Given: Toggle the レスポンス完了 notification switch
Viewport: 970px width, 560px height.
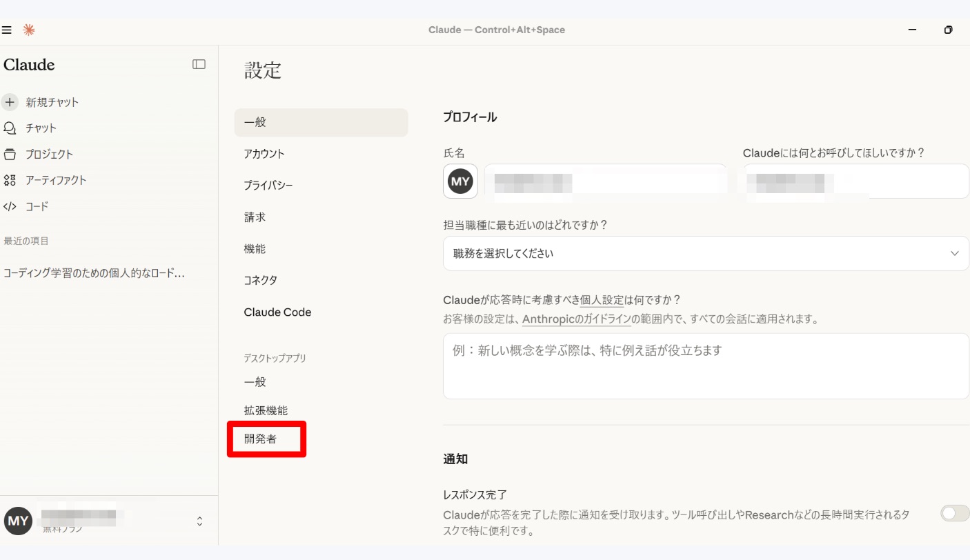Looking at the screenshot, I should 955,513.
